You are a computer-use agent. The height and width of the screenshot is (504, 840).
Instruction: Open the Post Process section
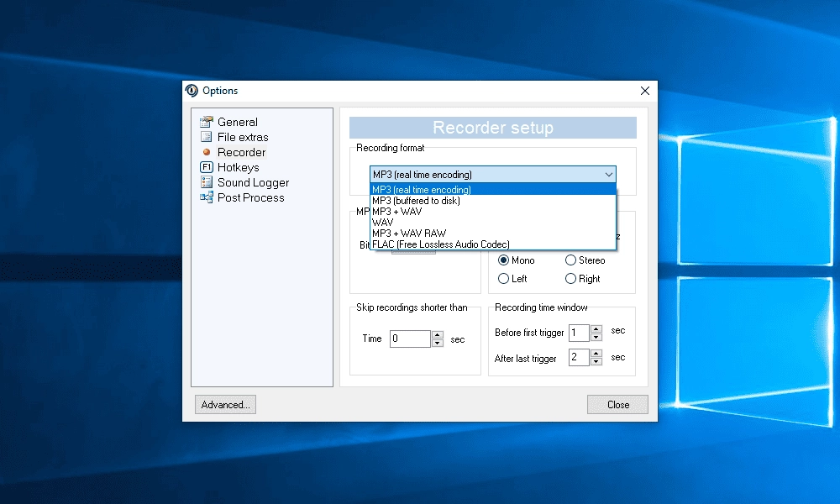250,197
